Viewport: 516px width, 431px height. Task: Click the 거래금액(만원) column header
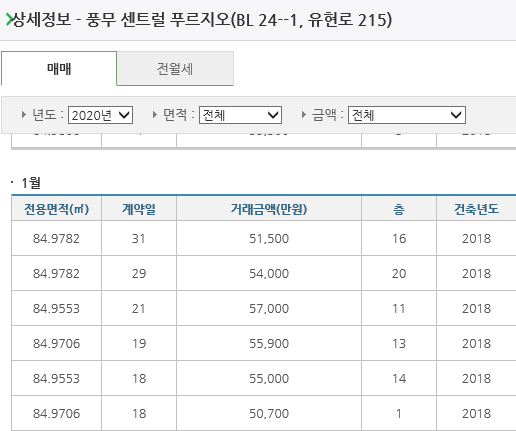pyautogui.click(x=269, y=209)
